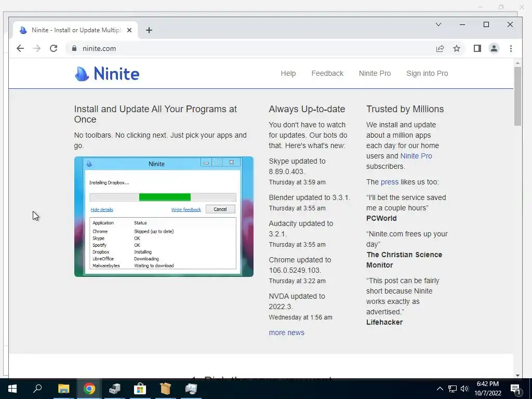Click 'Skype updated to 8.89.0.403.' text
The width and height of the screenshot is (532, 399).
click(297, 166)
